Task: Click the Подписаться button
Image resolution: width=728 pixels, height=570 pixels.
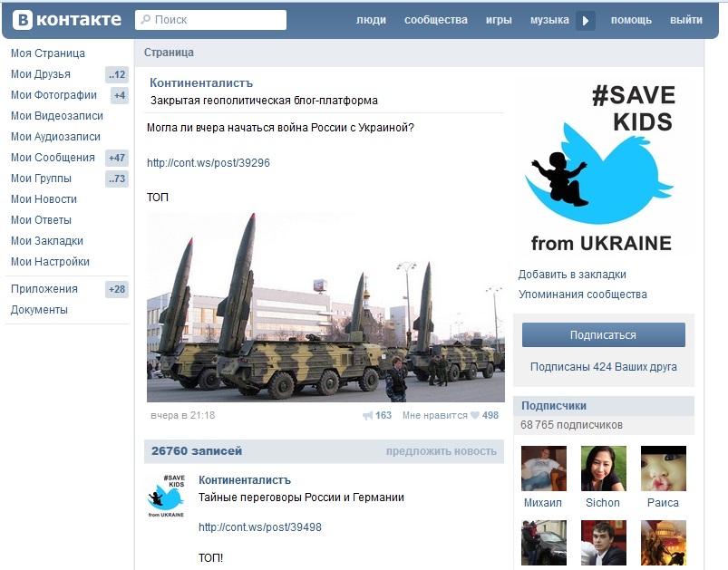Action: 603,334
